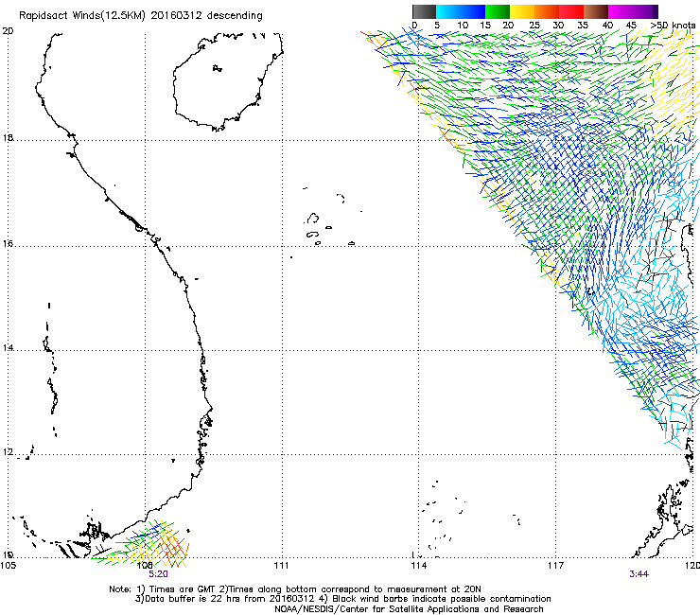Screen dimensions: 700x615
Task: Click the Hainan island outline on the map
Action: pyautogui.click(x=228, y=81)
